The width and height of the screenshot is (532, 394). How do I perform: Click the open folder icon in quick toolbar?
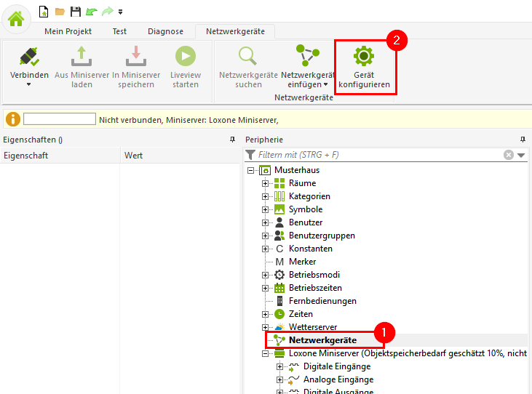click(60, 12)
